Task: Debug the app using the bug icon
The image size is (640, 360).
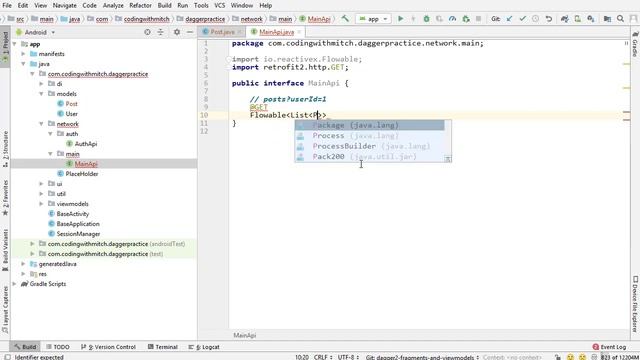Action: tap(426, 19)
